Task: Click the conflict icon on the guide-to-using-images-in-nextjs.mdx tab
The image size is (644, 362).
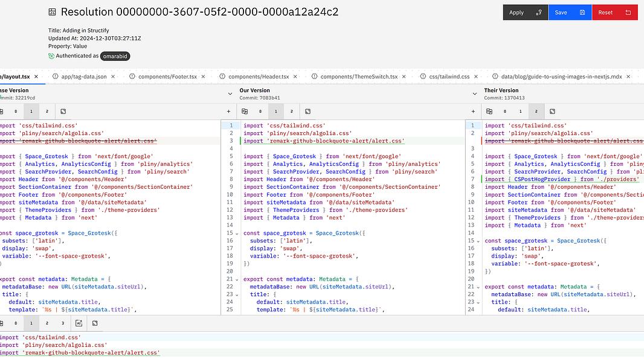Action: click(x=495, y=76)
